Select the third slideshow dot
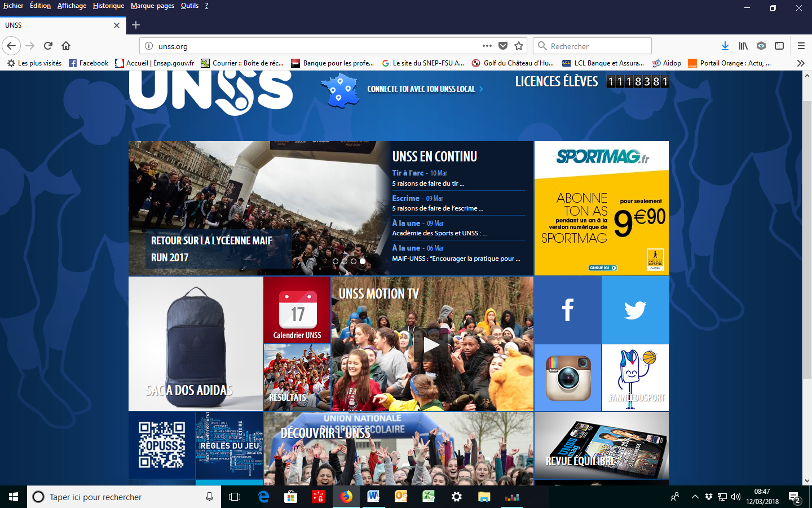The height and width of the screenshot is (508, 812). point(354,261)
